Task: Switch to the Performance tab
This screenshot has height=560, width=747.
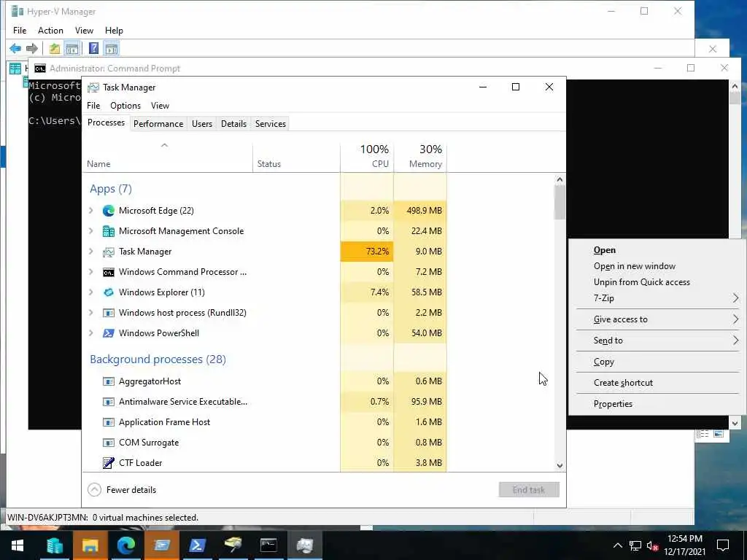Action: coord(158,124)
